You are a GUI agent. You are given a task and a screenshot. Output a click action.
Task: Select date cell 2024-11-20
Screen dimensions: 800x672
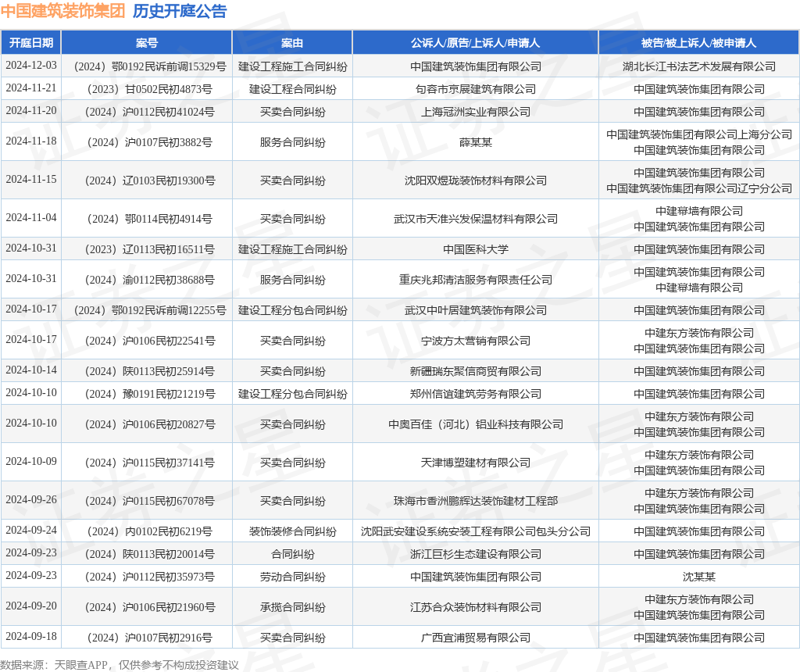click(31, 111)
